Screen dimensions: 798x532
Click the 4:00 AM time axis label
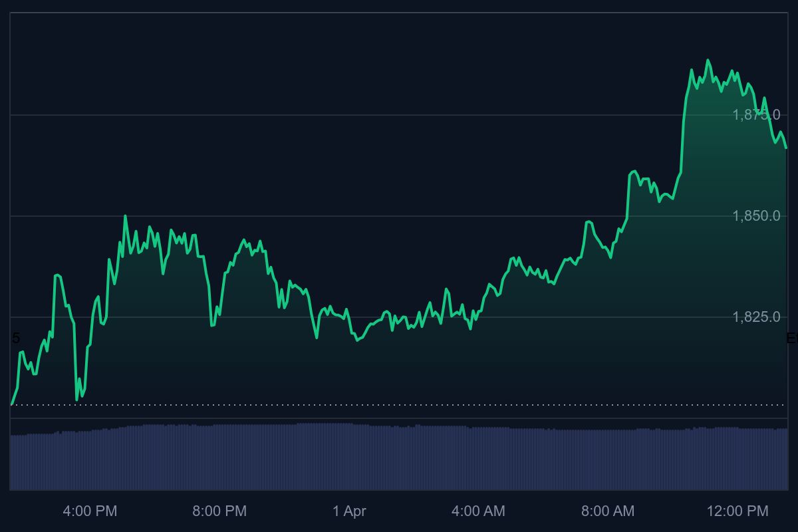click(478, 511)
